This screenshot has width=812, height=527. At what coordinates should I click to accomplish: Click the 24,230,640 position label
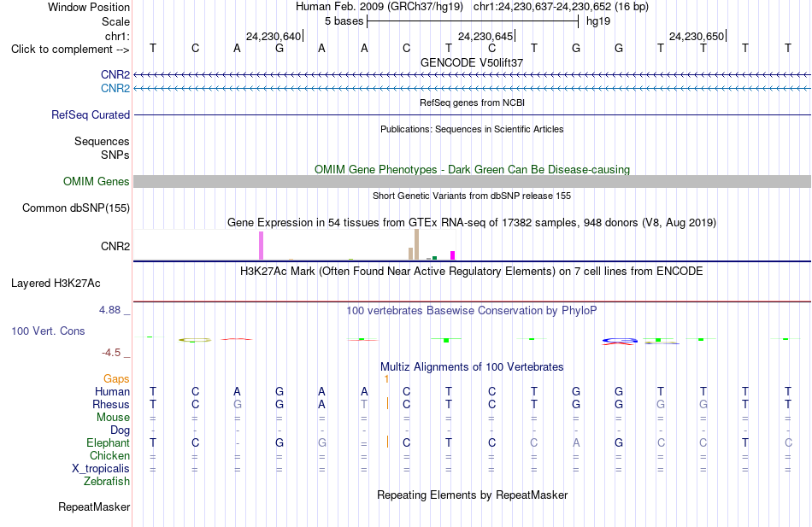274,36
